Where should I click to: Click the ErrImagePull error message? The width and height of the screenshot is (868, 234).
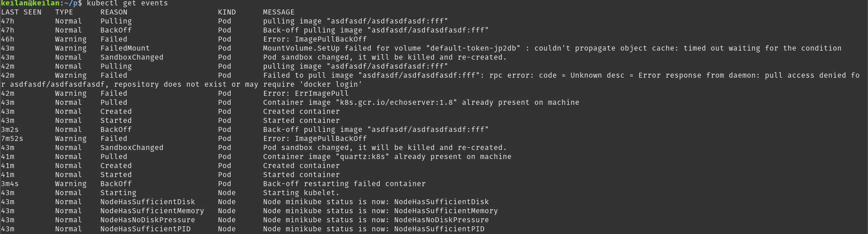(x=321, y=94)
